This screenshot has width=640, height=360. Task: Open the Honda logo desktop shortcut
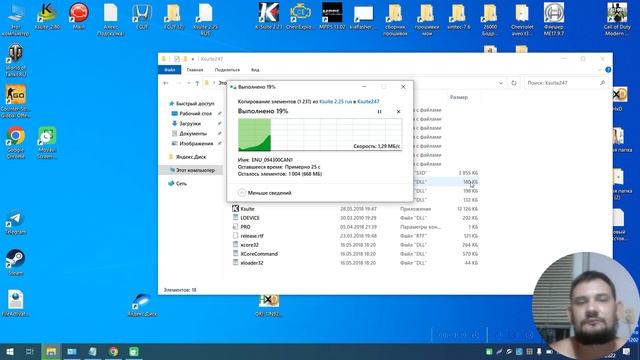pos(142,16)
